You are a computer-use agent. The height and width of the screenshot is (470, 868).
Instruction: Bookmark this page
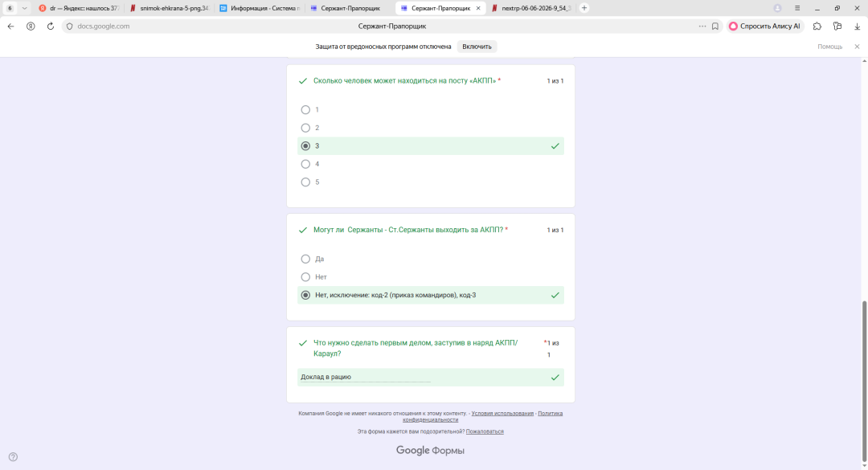(715, 26)
